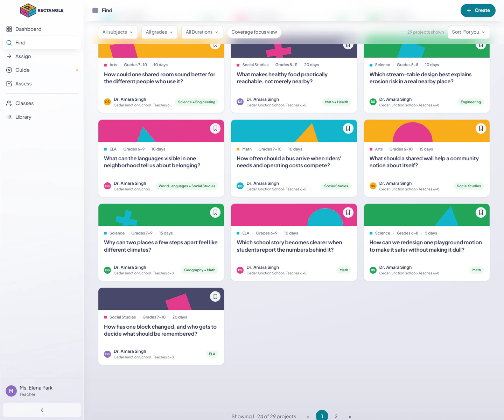This screenshot has width=504, height=420.
Task: Switch to Coverage focus view
Action: point(254,32)
